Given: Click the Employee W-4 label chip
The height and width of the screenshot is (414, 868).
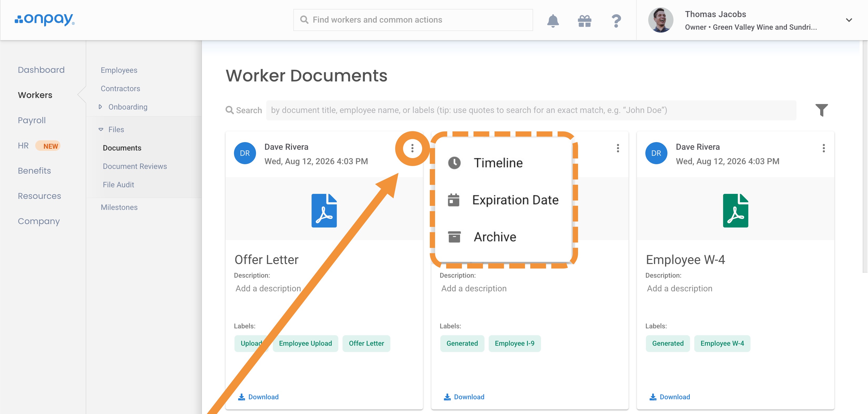Looking at the screenshot, I should pyautogui.click(x=722, y=344).
